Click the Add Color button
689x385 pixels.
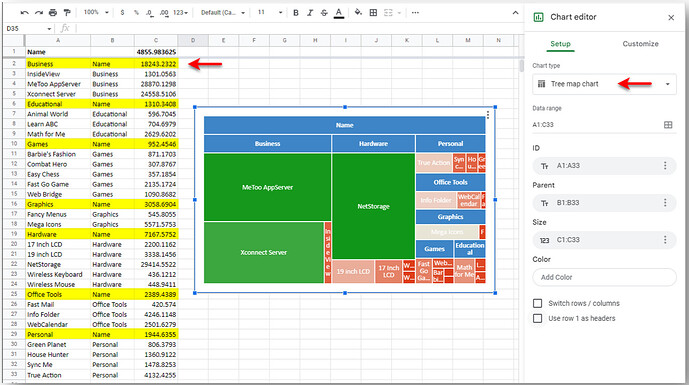tap(604, 277)
